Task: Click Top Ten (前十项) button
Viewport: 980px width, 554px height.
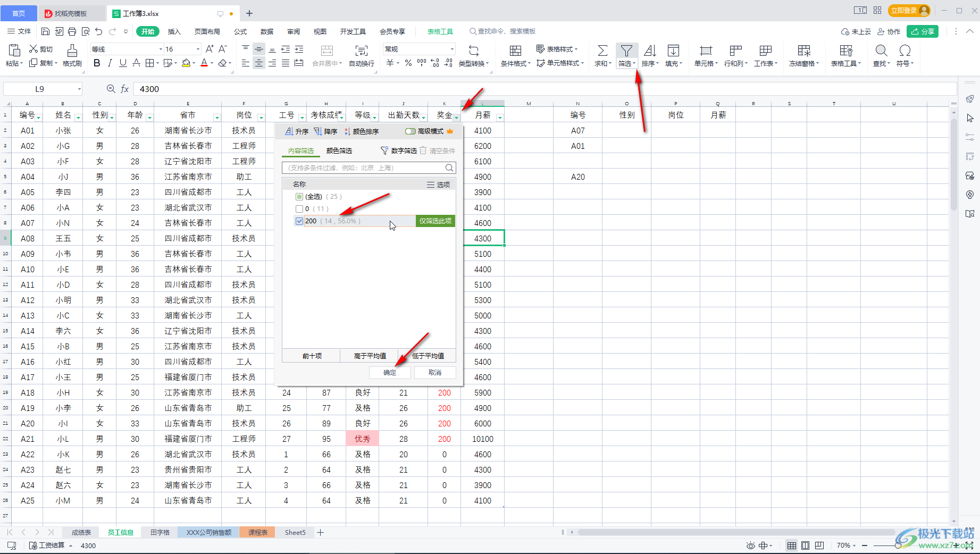Action: [312, 356]
